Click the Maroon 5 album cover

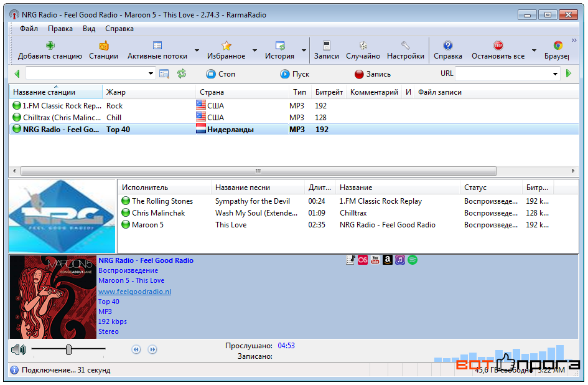pyautogui.click(x=53, y=297)
